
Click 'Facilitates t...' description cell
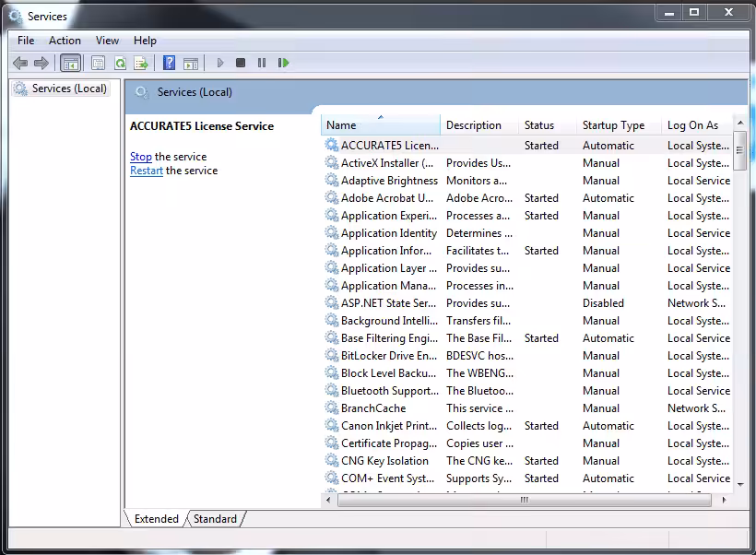pos(478,251)
